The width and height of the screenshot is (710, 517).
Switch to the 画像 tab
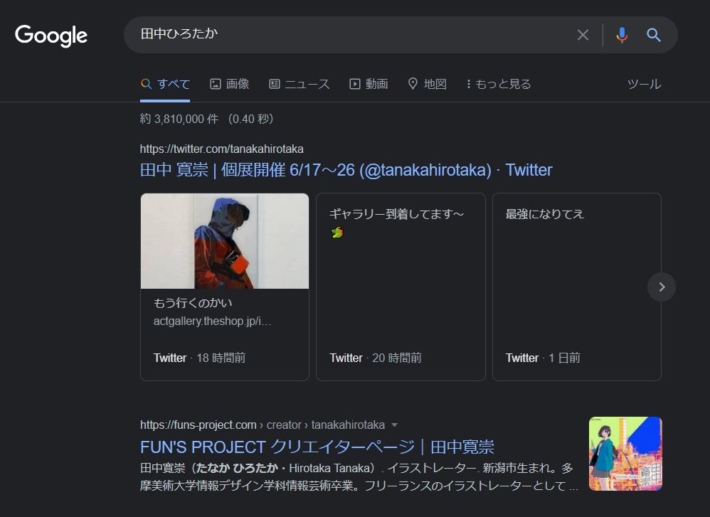[x=230, y=84]
